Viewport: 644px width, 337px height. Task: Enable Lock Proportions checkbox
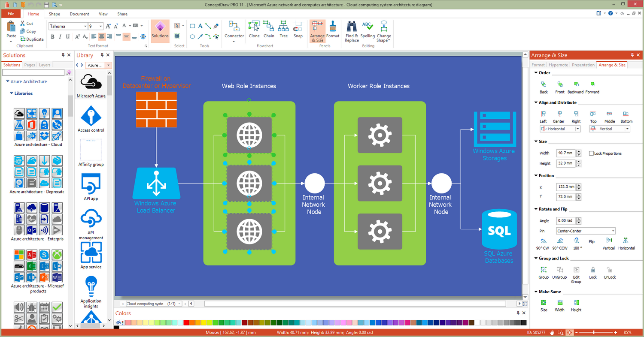click(592, 153)
